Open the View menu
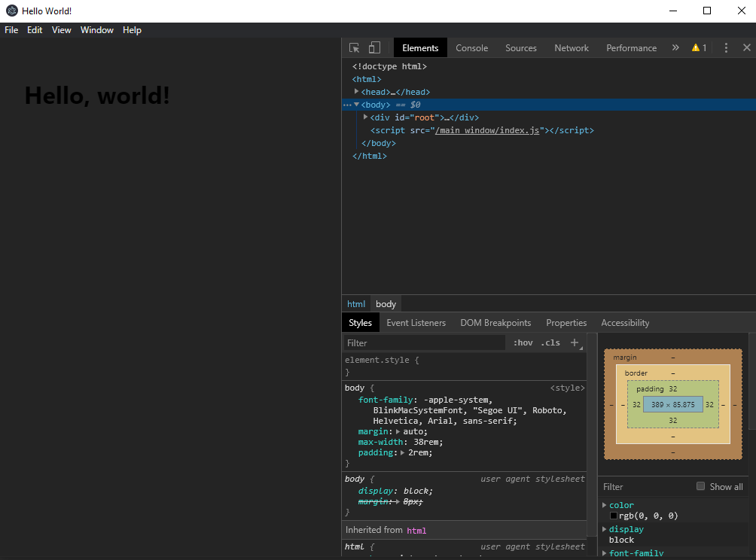 (61, 30)
